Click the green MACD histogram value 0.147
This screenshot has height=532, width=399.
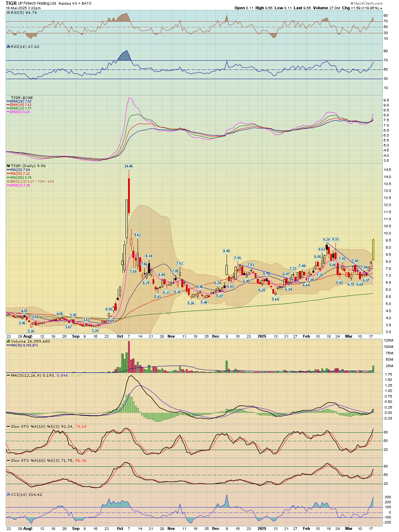click(x=77, y=375)
